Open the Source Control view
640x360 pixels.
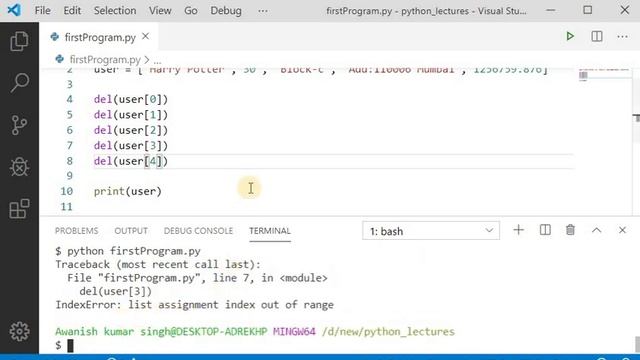pyautogui.click(x=19, y=125)
